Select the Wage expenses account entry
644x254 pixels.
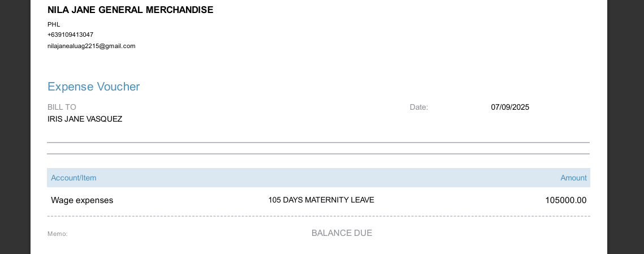click(x=82, y=200)
